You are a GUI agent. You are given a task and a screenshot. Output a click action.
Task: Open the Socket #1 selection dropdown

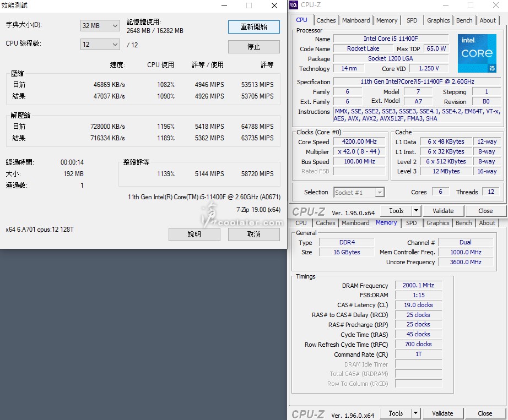coord(359,193)
